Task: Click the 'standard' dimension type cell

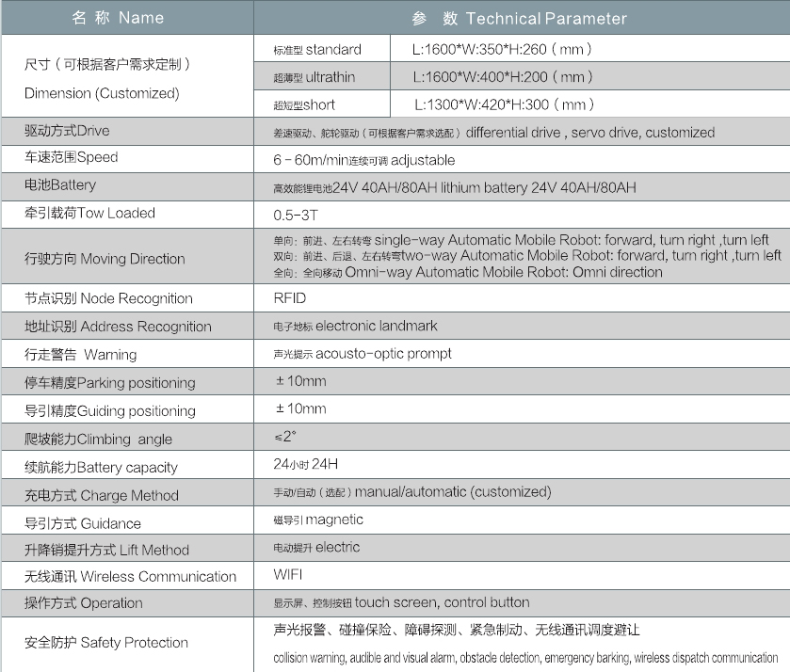Action: point(317,49)
